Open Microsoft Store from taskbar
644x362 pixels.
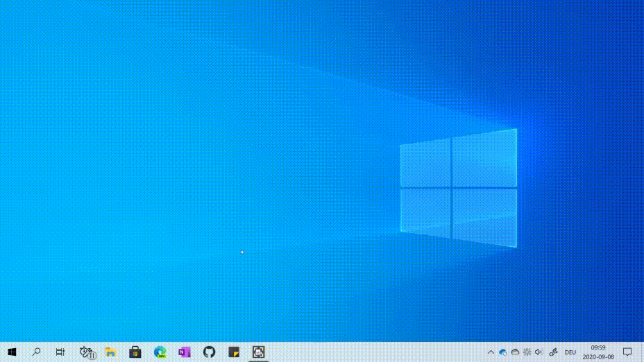tap(135, 352)
